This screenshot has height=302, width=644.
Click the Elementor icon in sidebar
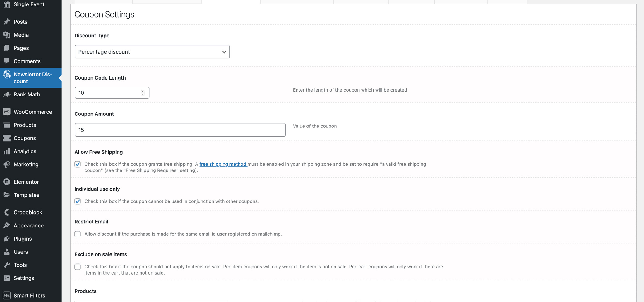[6, 182]
